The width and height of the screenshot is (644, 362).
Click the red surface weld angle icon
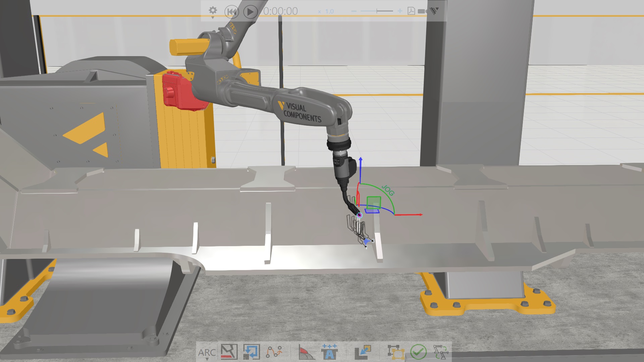[306, 352]
